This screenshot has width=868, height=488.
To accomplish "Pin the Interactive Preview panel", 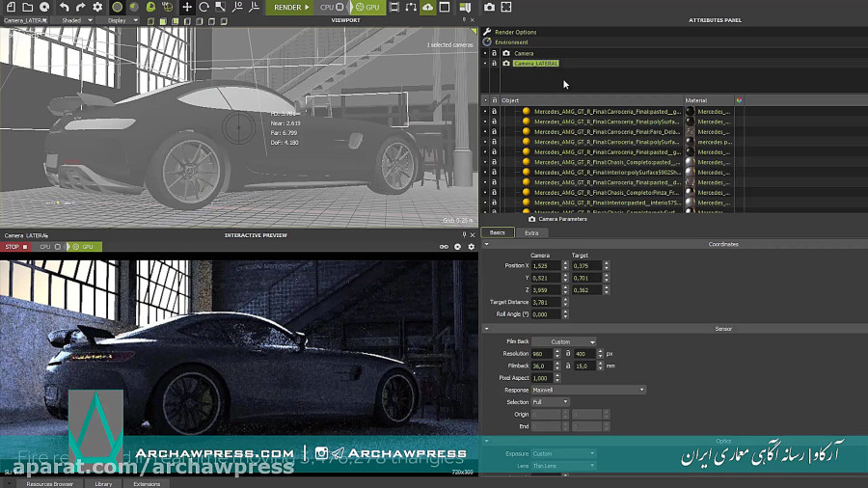I will (465, 235).
